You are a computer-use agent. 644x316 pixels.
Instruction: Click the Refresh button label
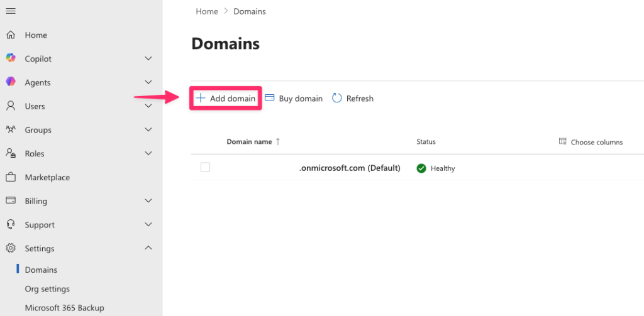click(360, 99)
